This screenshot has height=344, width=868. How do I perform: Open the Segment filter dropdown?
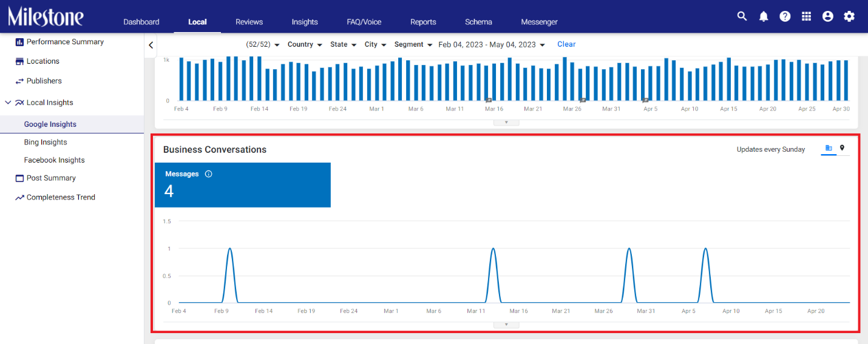pyautogui.click(x=413, y=44)
